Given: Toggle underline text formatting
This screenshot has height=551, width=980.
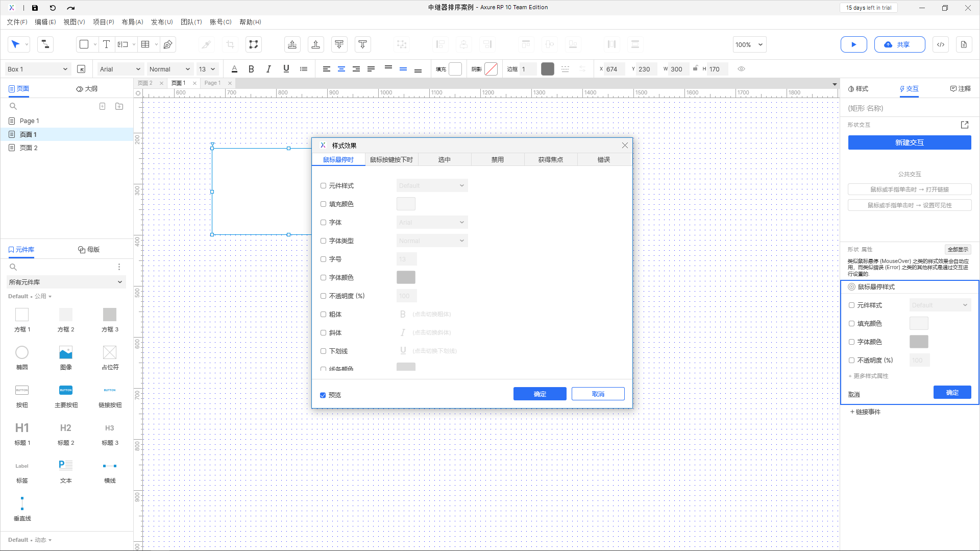Looking at the screenshot, I should click(286, 69).
